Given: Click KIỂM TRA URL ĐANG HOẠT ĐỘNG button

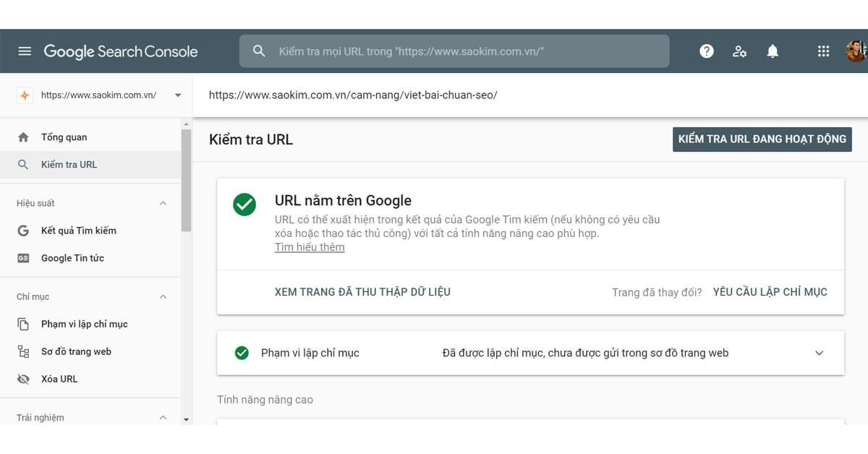Looking at the screenshot, I should (x=762, y=139).
